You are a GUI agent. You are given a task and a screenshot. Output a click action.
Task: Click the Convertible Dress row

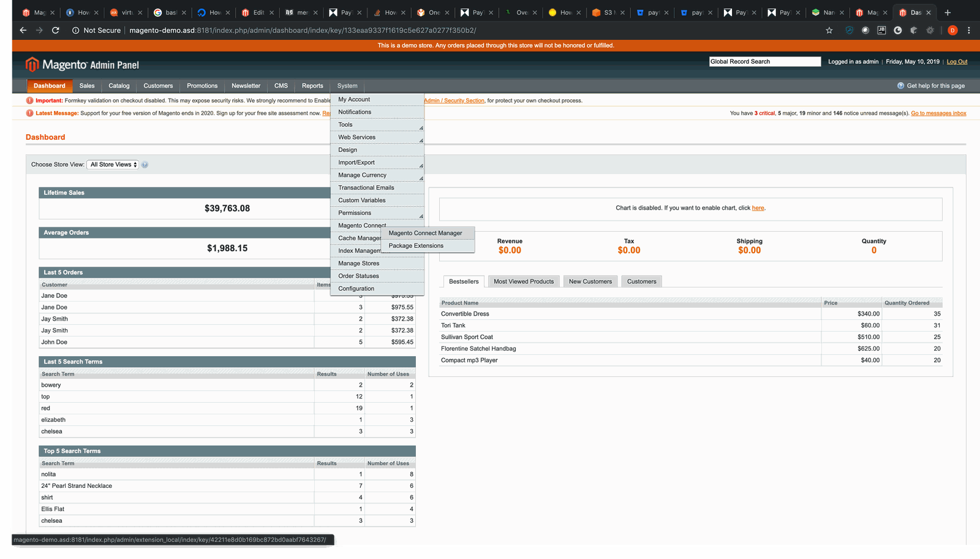[691, 314]
